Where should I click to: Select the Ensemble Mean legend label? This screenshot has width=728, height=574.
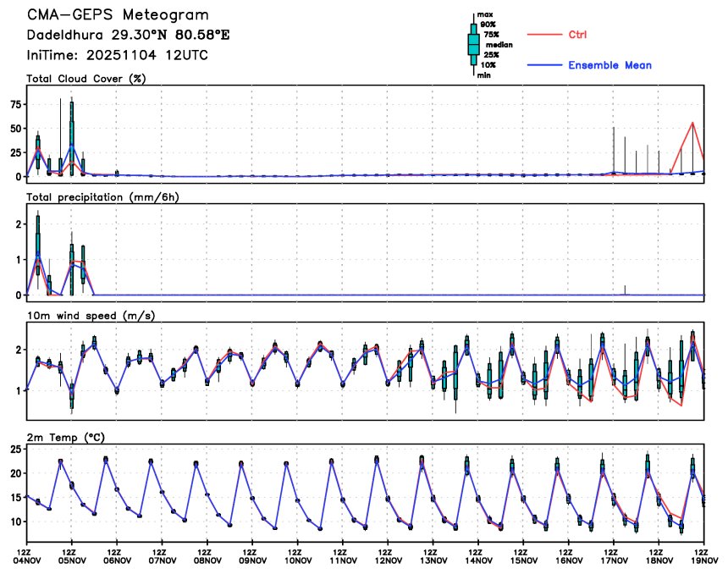click(x=609, y=65)
